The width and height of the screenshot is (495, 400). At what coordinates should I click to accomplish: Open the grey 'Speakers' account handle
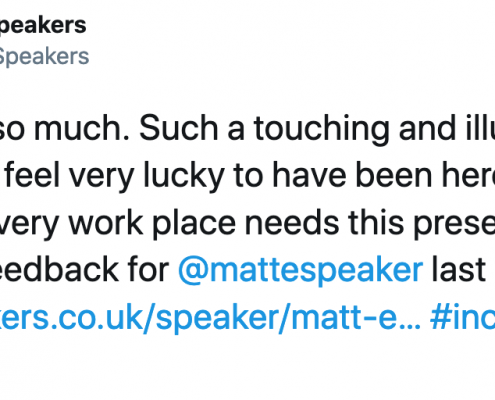[x=44, y=56]
